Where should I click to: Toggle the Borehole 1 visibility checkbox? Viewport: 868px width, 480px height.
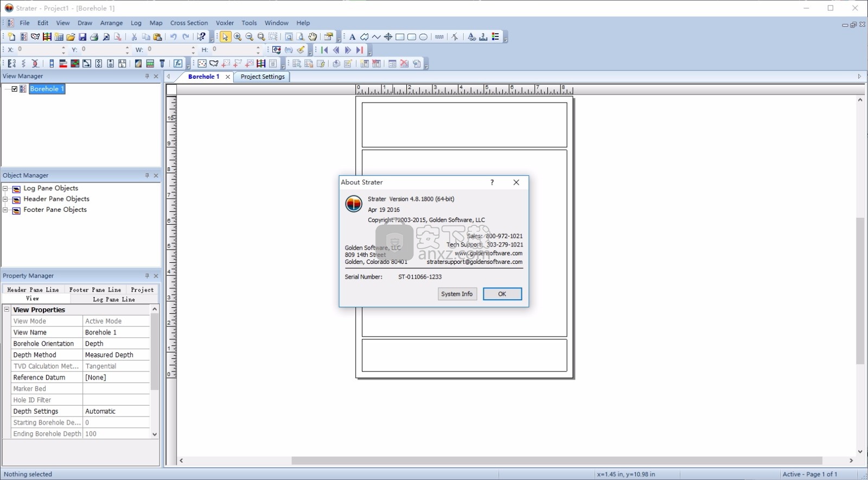pyautogui.click(x=15, y=89)
